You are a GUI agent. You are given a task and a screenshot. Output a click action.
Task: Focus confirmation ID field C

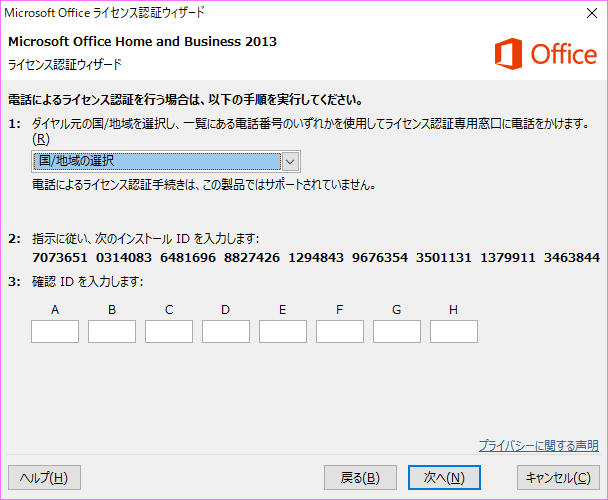169,331
